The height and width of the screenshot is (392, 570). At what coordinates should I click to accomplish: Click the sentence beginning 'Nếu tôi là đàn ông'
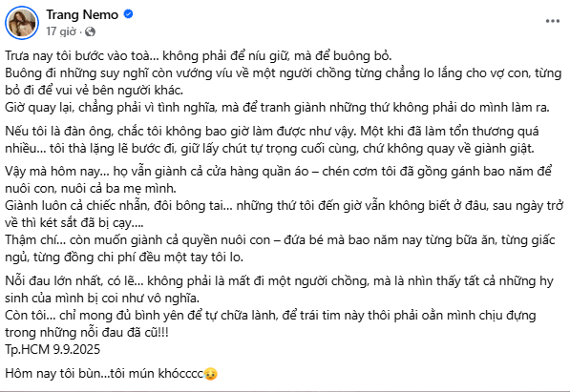pyautogui.click(x=179, y=132)
